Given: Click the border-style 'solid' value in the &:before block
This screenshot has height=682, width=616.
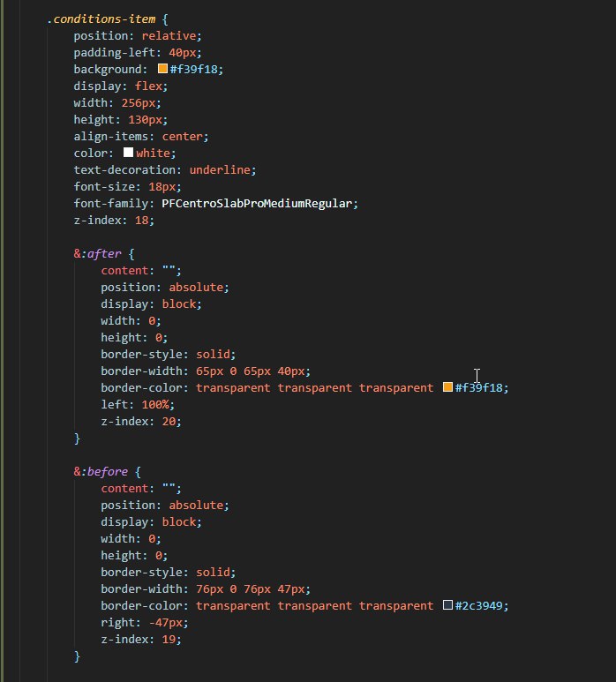Looking at the screenshot, I should coord(213,572).
